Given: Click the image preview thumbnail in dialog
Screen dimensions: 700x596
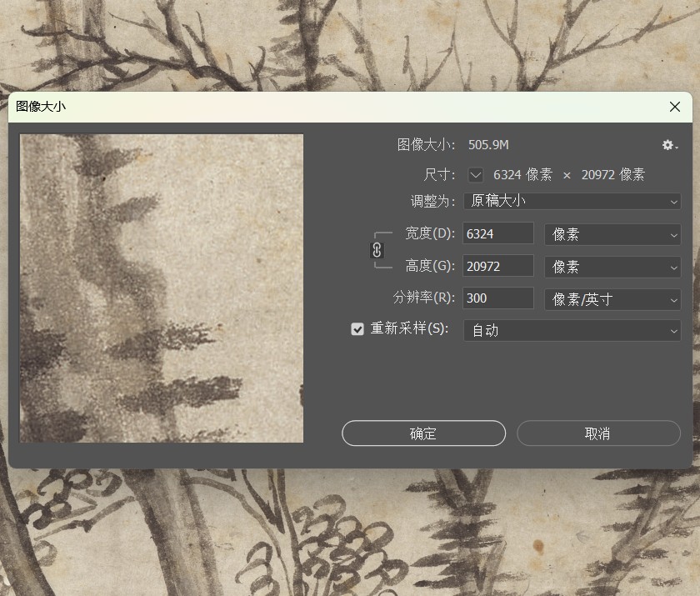Looking at the screenshot, I should click(162, 288).
